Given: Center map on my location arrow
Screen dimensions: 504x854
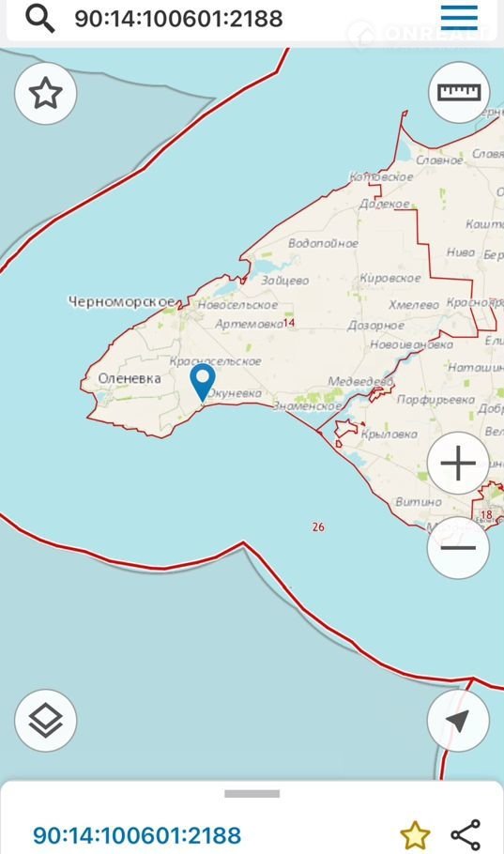Looking at the screenshot, I should [458, 721].
